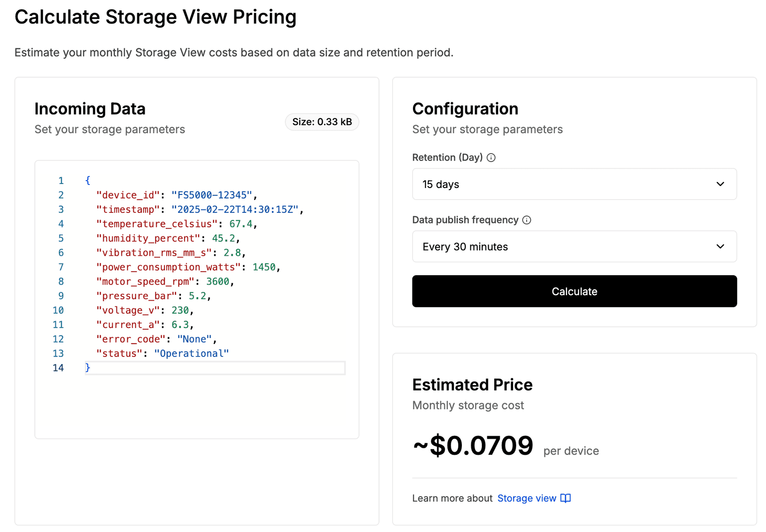Click the Retention (Day) info icon
This screenshot has width=766, height=532.
click(491, 158)
